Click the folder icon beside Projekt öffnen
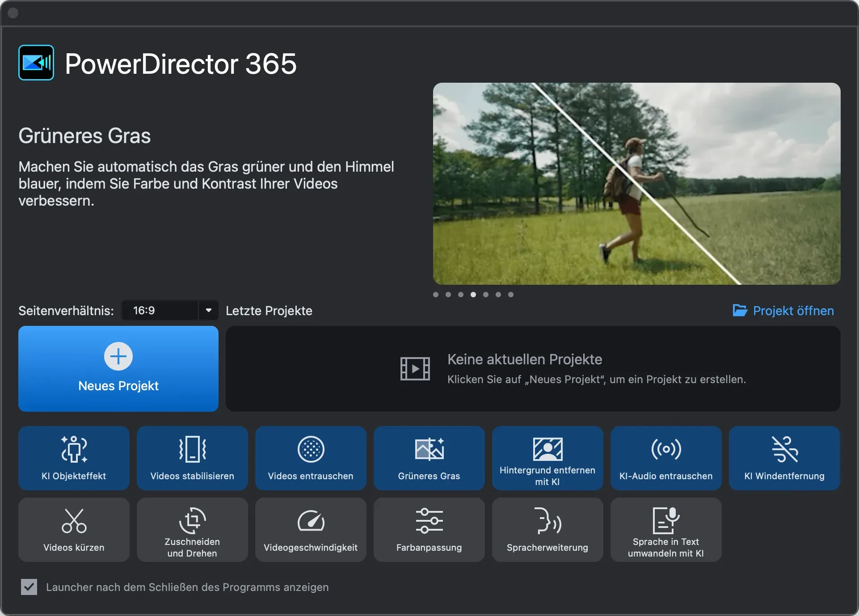The image size is (859, 616). 740,310
